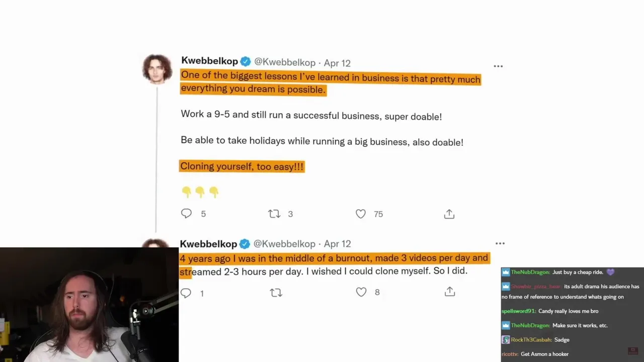
Task: Open the Apr 12 timestamp on first tweet
Action: pos(337,63)
